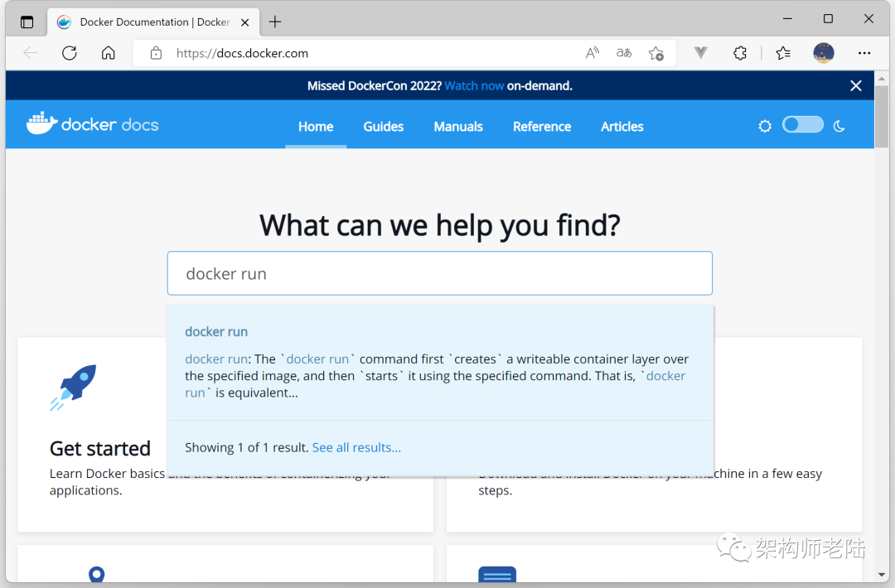Open the tab actions menu icon
The width and height of the screenshot is (895, 588).
[x=27, y=22]
